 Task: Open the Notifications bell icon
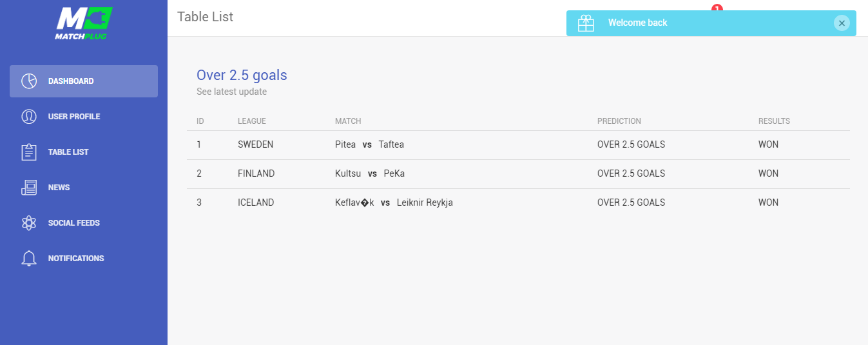(x=29, y=259)
